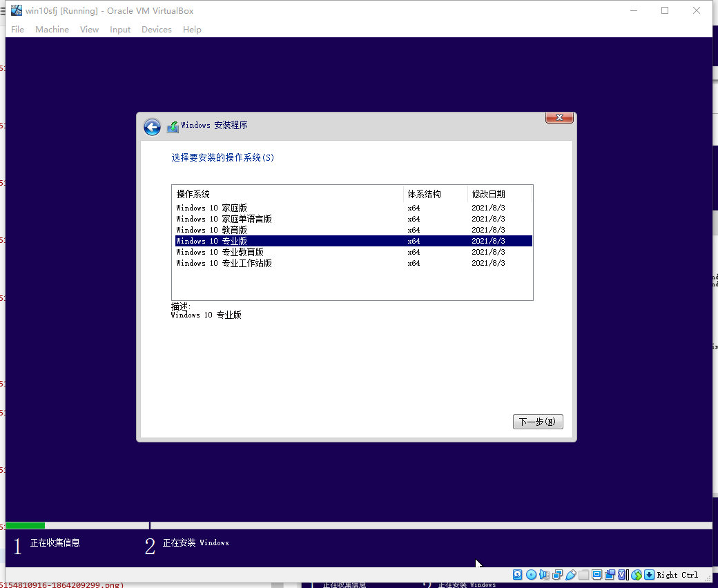The width and height of the screenshot is (718, 588).
Task: Click the blue back arrow in Windows setup
Action: (152, 127)
